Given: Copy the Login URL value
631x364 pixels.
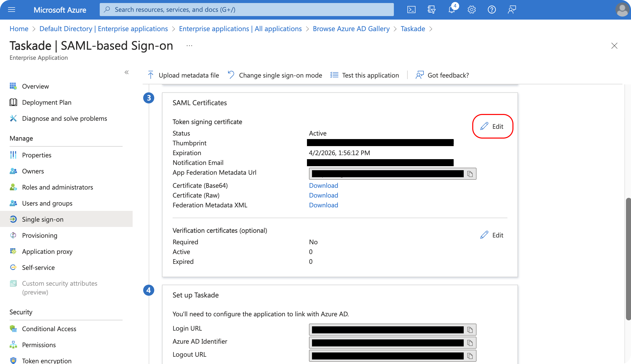Looking at the screenshot, I should point(470,330).
